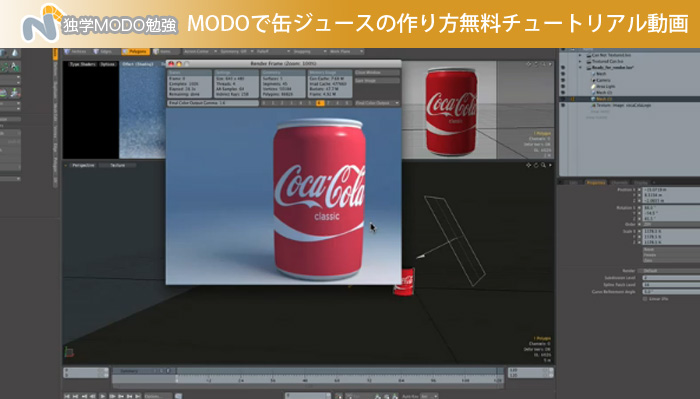Switch to Vertices selection mode
700x399 pixels.
pos(77,52)
